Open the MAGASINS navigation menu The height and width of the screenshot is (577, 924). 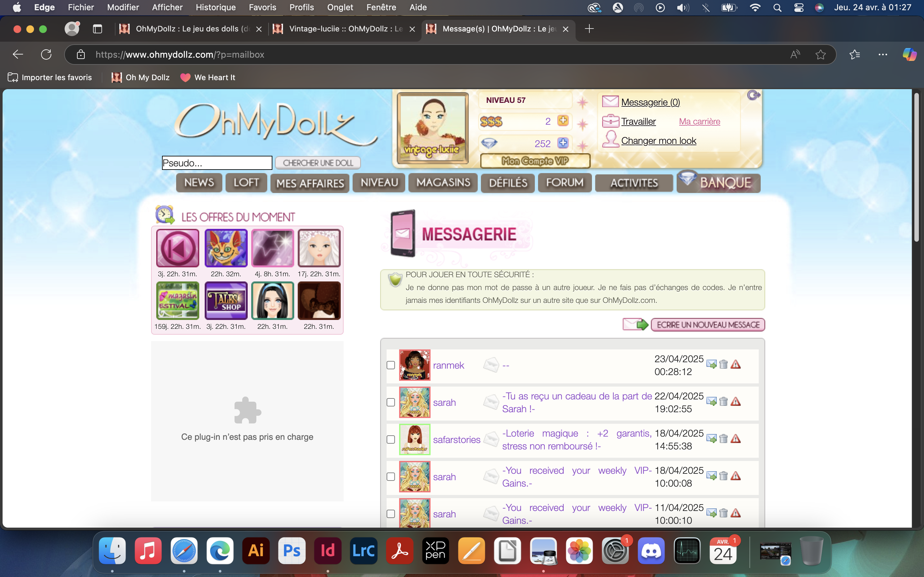(443, 183)
